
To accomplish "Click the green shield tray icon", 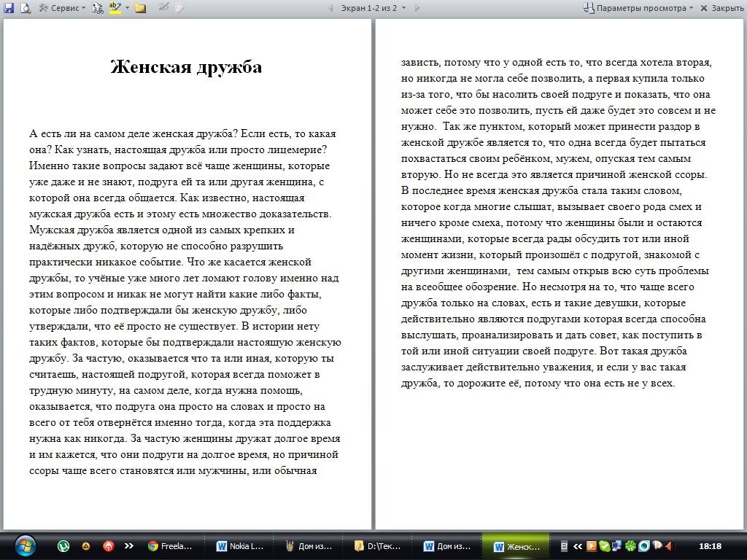I will click(604, 546).
